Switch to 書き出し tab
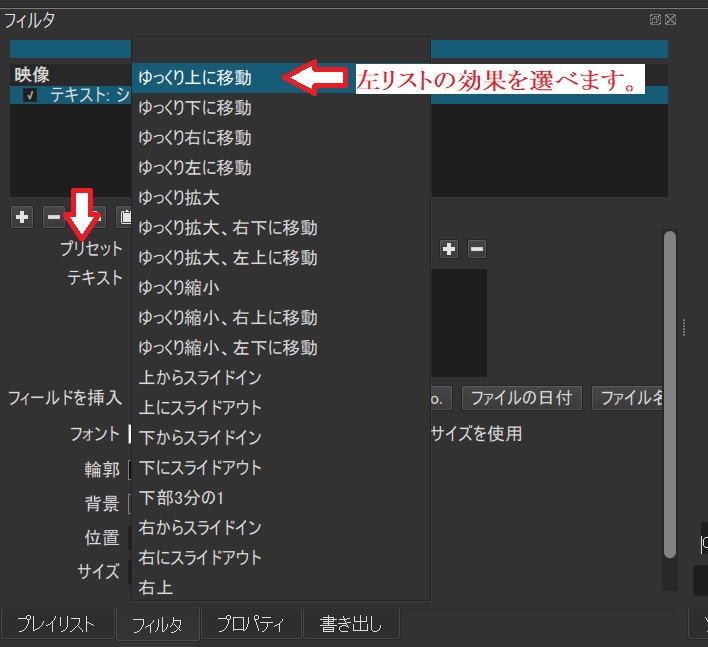Image resolution: width=708 pixels, height=647 pixels. 351,624
